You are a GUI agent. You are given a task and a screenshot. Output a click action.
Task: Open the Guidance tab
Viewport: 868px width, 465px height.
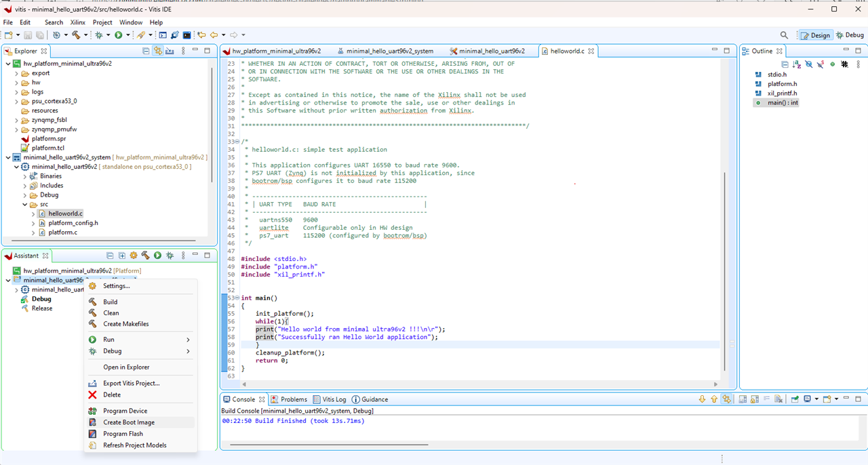[x=369, y=399]
